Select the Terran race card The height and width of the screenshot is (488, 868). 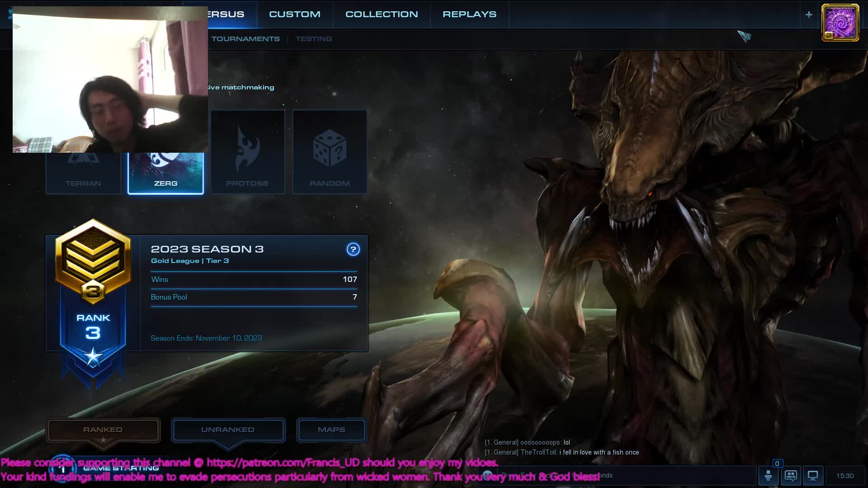click(83, 174)
